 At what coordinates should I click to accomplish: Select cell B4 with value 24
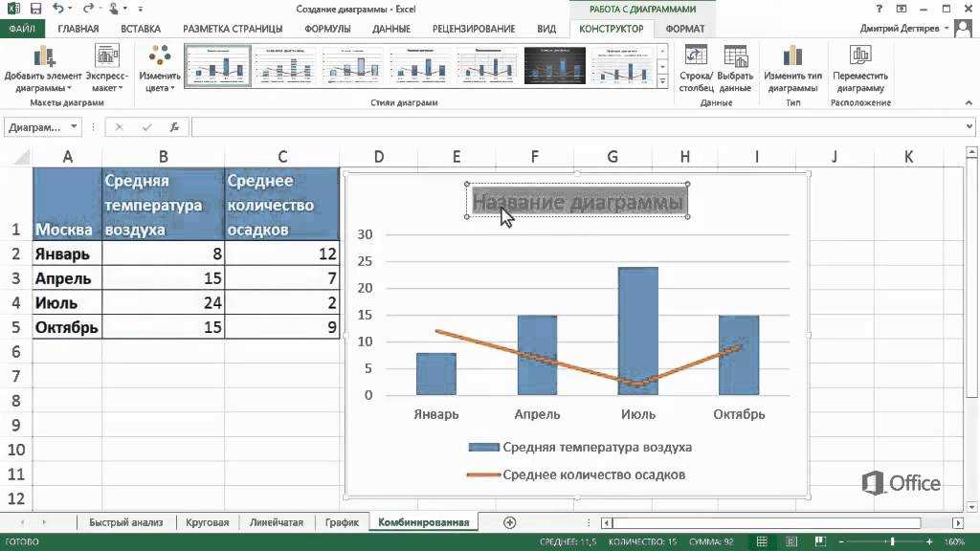[163, 303]
